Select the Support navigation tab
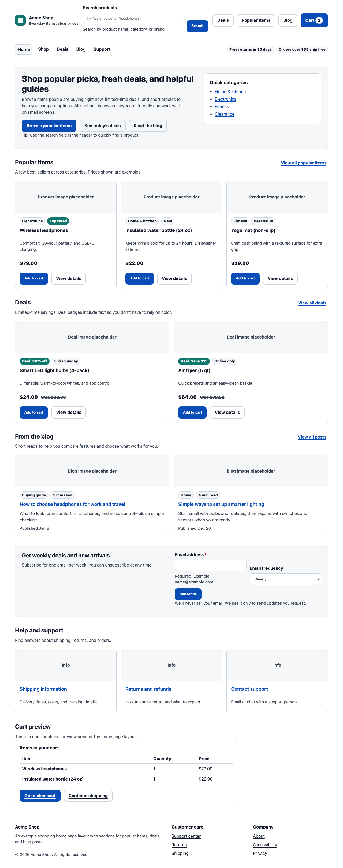Viewport: 343px width, 868px height. pos(102,49)
